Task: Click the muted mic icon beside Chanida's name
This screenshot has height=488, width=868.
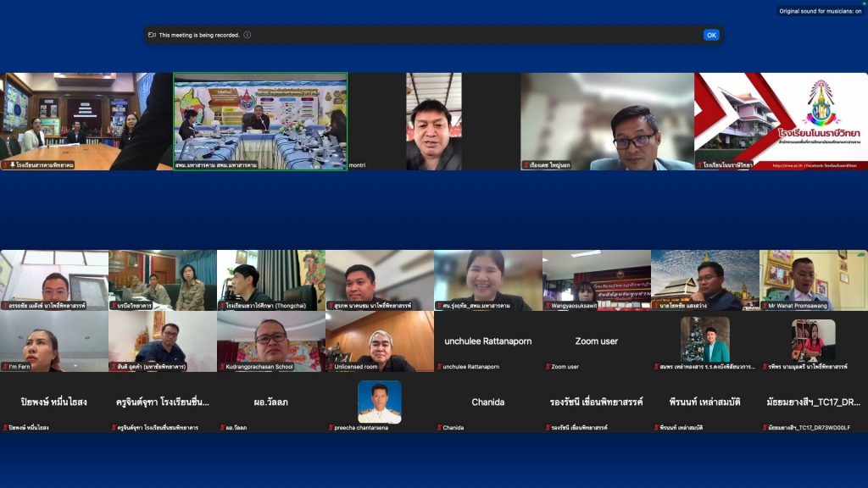Action: [x=439, y=428]
